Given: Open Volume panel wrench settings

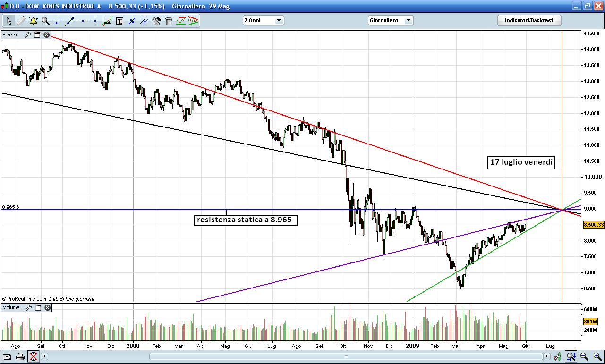Looking at the screenshot, I should (28, 308).
